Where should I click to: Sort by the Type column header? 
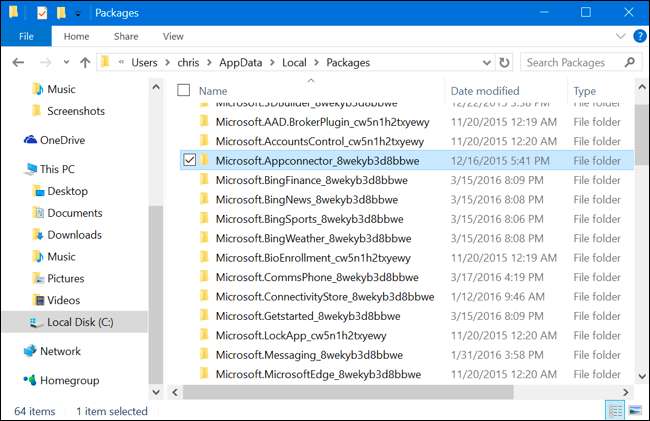click(585, 91)
